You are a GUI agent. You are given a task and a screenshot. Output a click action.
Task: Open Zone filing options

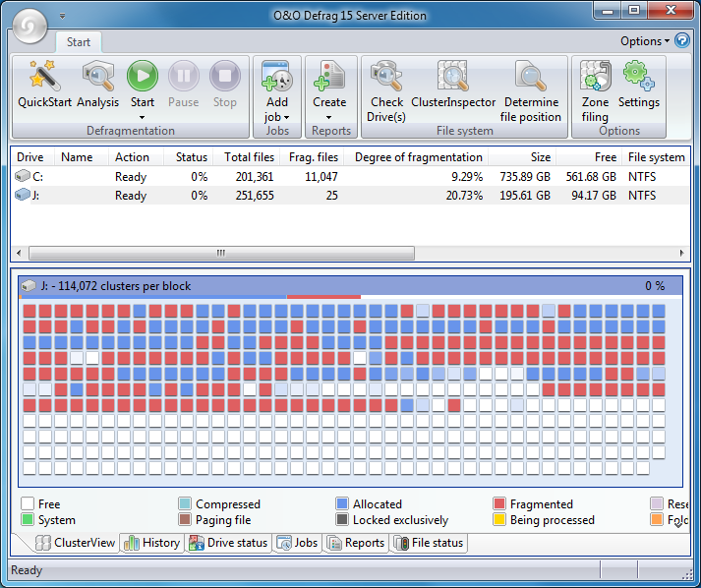click(595, 91)
